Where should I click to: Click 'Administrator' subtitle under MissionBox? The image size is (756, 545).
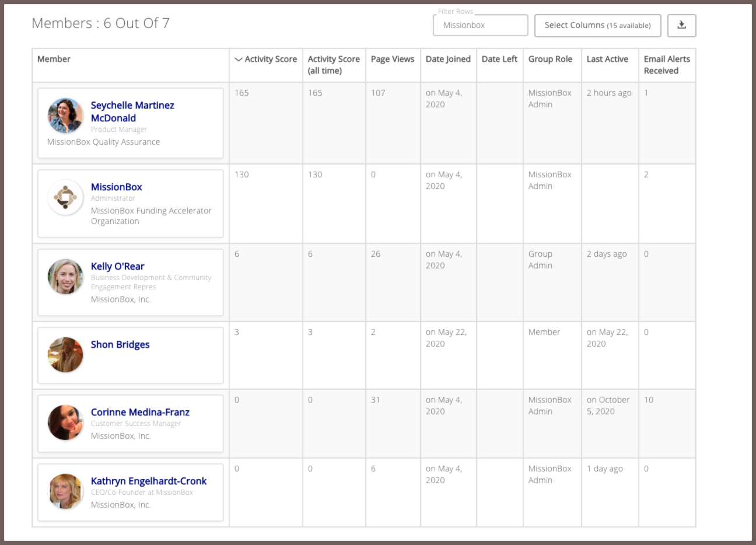(113, 198)
